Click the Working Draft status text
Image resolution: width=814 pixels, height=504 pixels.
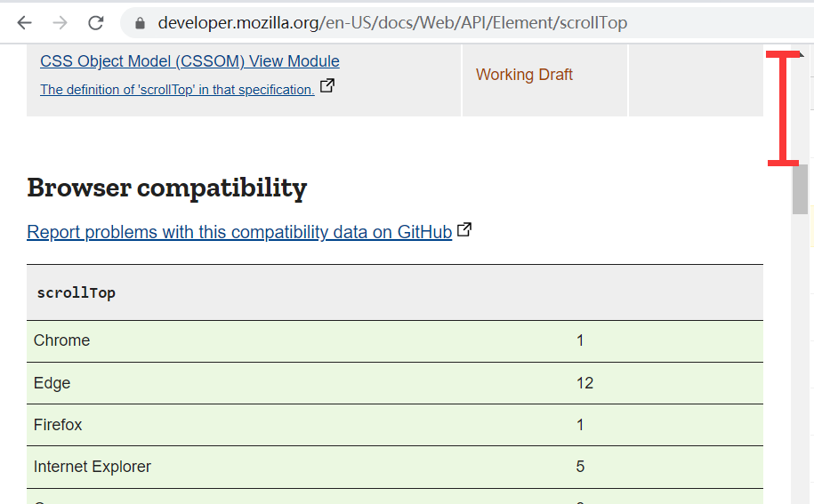(x=524, y=75)
